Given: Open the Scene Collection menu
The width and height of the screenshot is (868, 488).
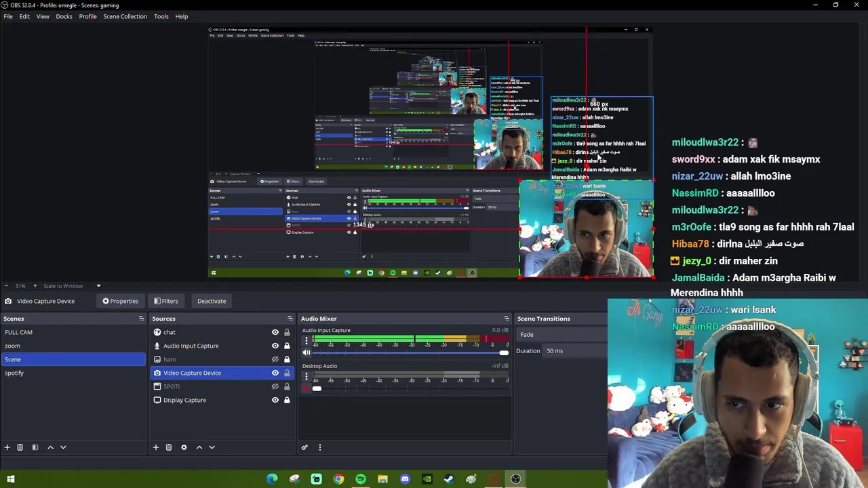Looking at the screenshot, I should click(125, 16).
